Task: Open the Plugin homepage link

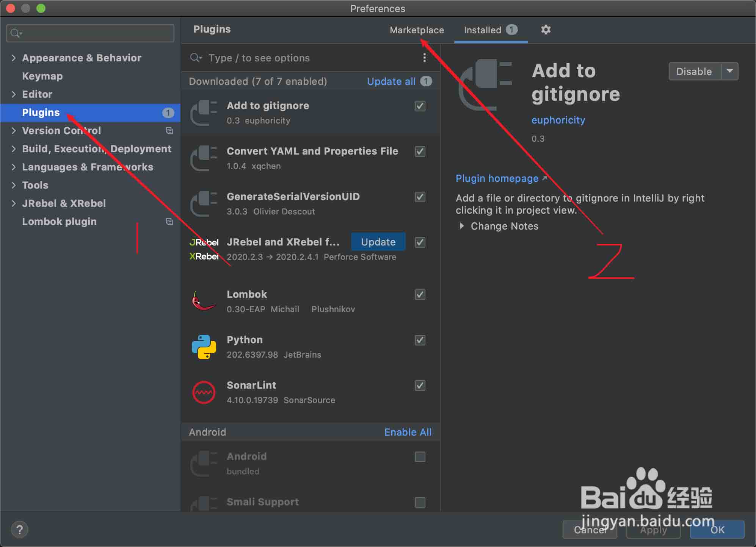Action: click(497, 178)
